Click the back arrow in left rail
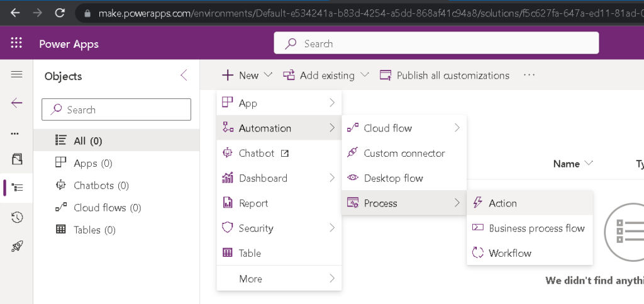The height and width of the screenshot is (304, 644). point(16,103)
